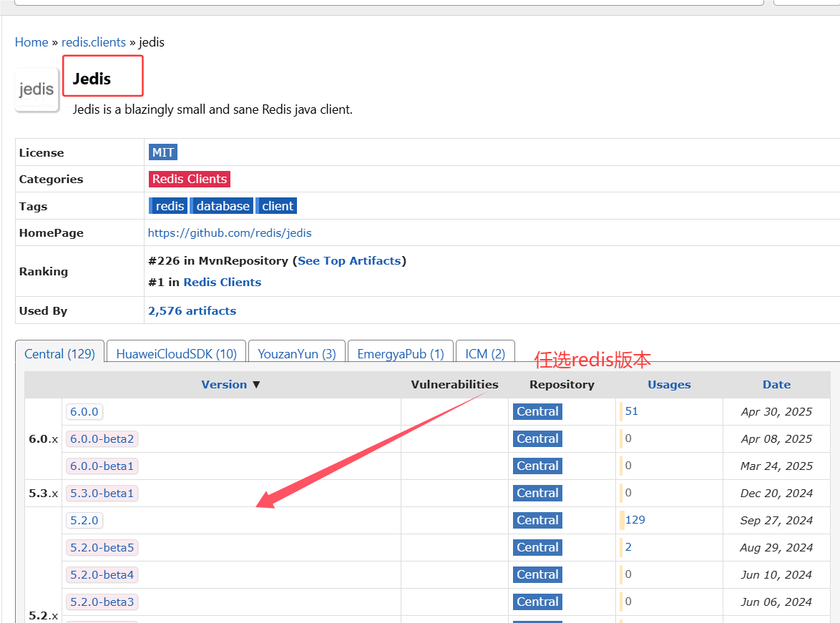The height and width of the screenshot is (623, 840).
Task: Sort by the Version column header
Action: [231, 385]
